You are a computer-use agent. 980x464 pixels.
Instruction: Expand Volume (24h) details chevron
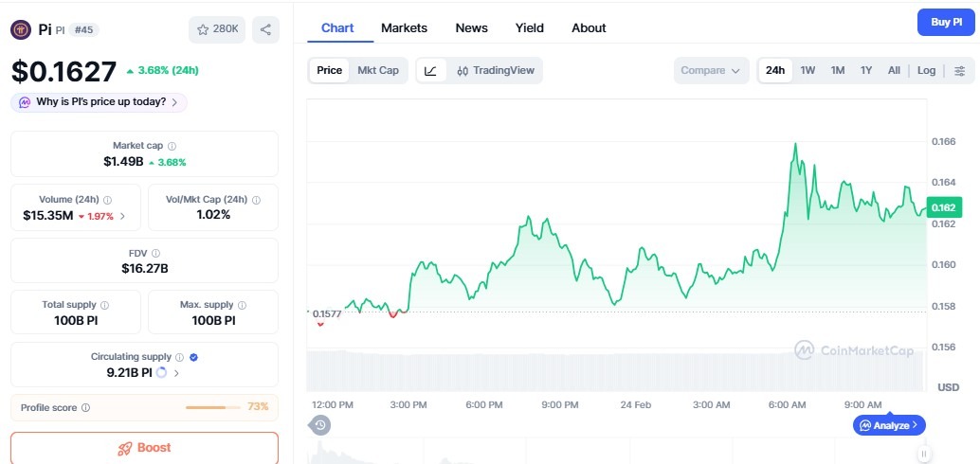pos(122,216)
